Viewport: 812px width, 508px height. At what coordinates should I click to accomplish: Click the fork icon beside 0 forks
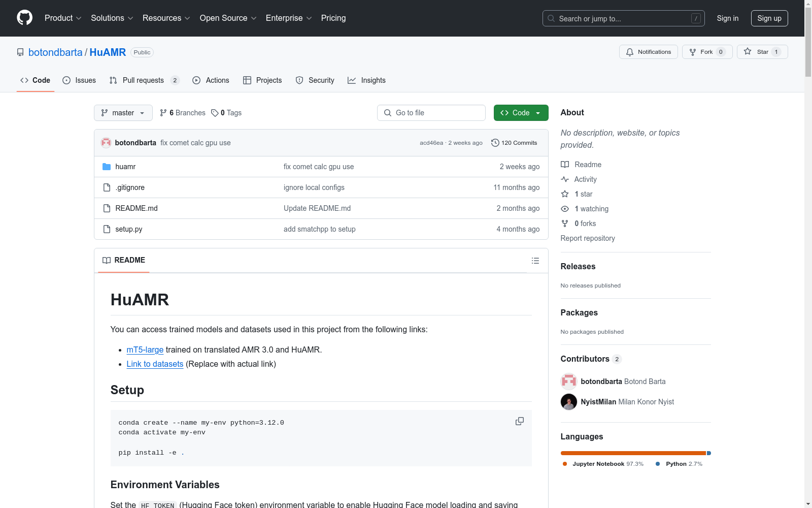point(565,224)
